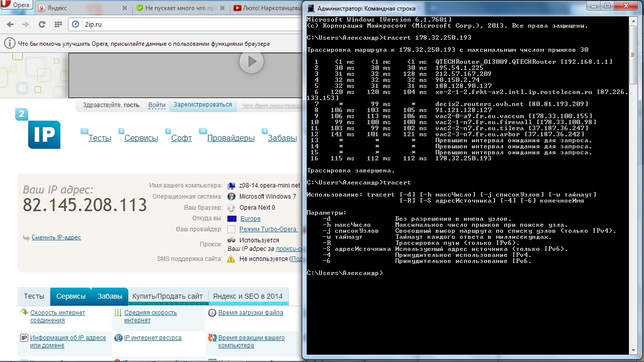Close the Яндекс tab
The image size is (644, 362).
pyautogui.click(x=125, y=8)
